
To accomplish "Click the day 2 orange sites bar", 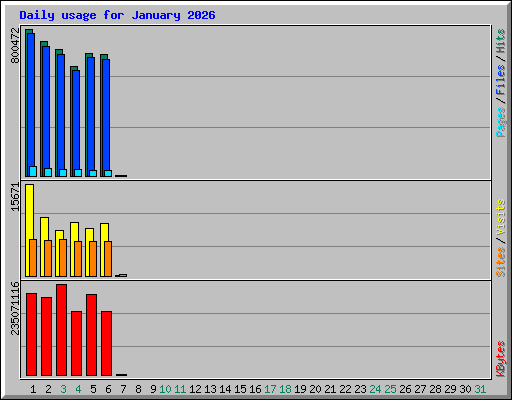I will click(x=48, y=258).
